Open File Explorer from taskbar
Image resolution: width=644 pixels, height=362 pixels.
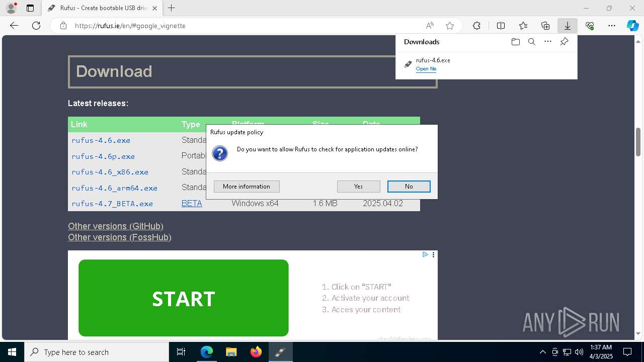click(231, 352)
